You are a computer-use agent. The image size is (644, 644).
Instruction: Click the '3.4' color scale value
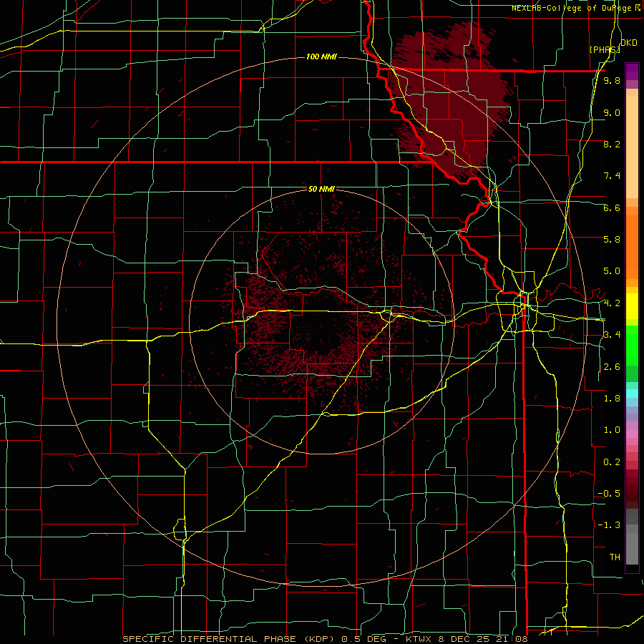pos(612,335)
